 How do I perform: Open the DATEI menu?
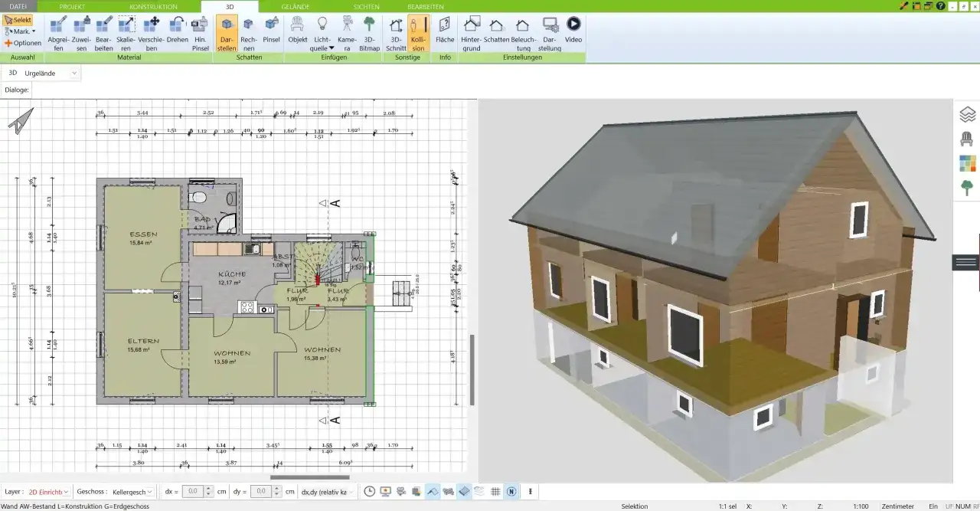pos(18,6)
